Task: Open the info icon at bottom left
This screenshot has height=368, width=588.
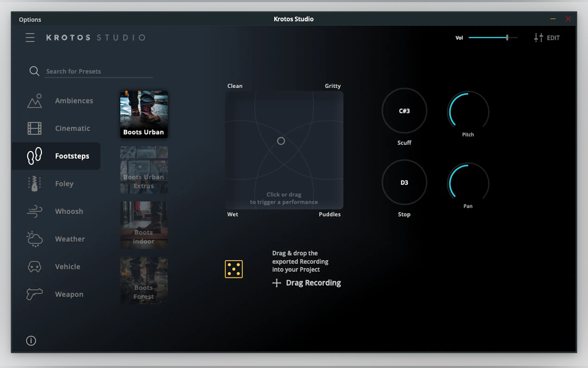Action: pyautogui.click(x=31, y=340)
